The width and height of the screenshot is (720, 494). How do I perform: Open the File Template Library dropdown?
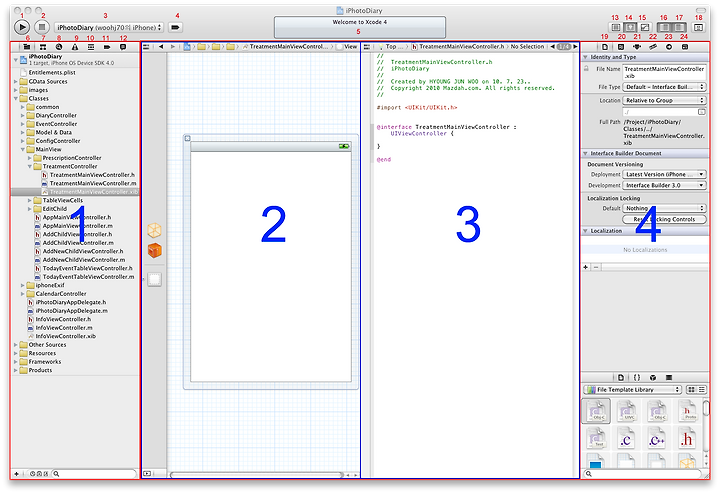coord(632,389)
